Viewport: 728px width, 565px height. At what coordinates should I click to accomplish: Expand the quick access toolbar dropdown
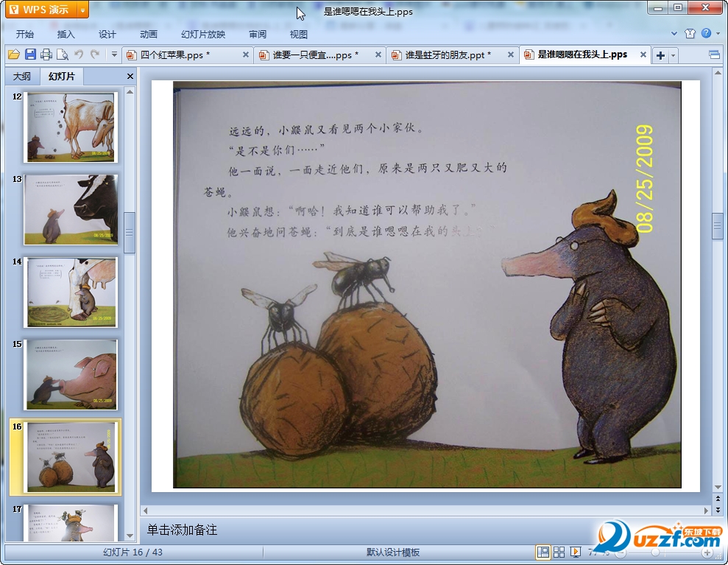pyautogui.click(x=114, y=55)
